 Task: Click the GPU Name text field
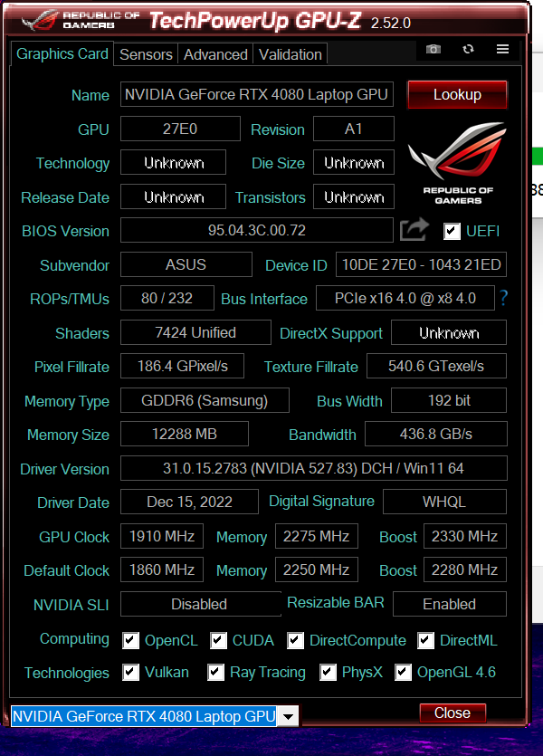coord(256,94)
